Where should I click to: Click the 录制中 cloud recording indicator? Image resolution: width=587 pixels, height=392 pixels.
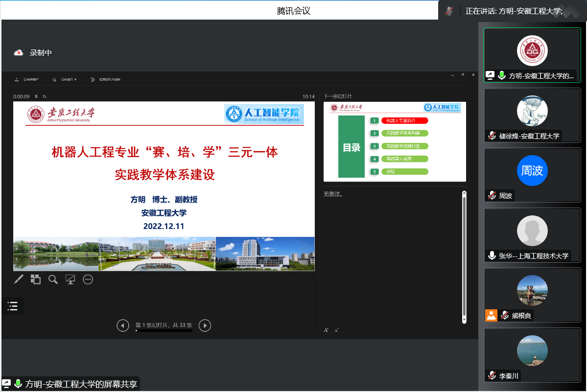point(33,53)
